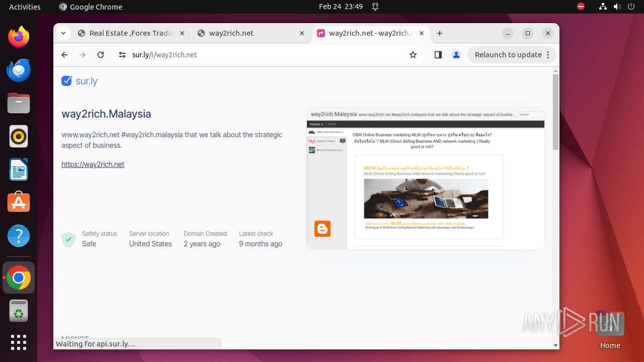
Task: Click the sur.ly logo
Action: 79,81
